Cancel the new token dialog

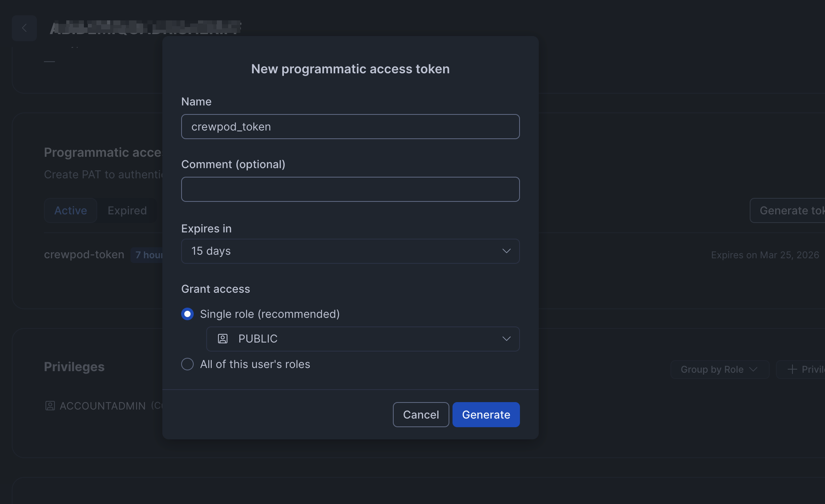point(421,414)
